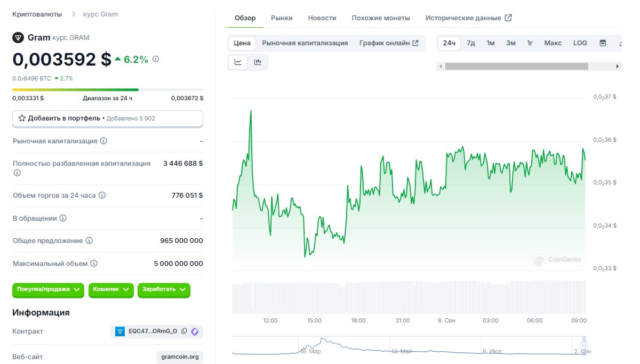
Task: Switch to the line chart view icon
Action: click(x=238, y=62)
